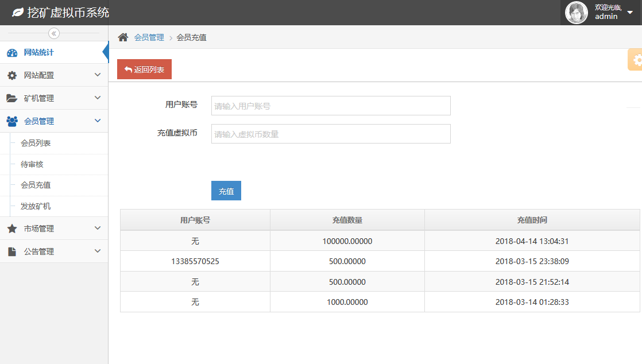Select 发放矿机 submenu item
642x364 pixels.
pos(36,206)
